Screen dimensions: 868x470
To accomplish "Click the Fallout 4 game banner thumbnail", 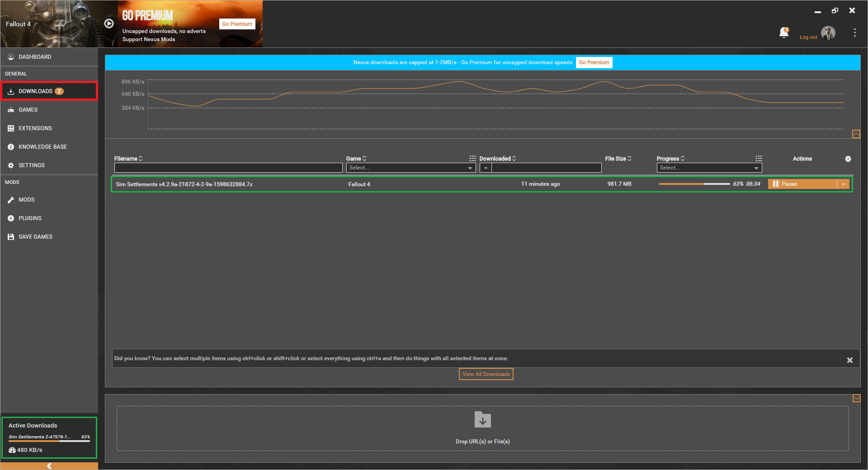I will coord(59,24).
